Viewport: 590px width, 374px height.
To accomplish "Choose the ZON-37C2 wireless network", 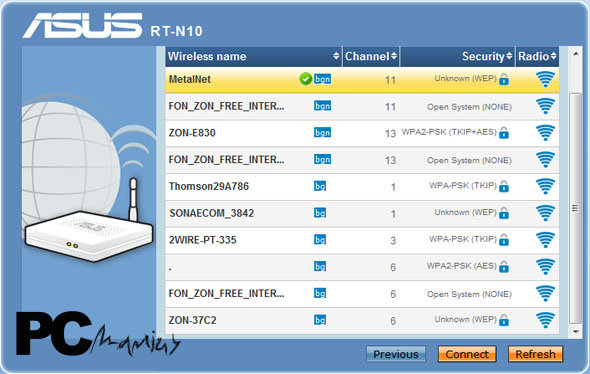I will pos(362,320).
